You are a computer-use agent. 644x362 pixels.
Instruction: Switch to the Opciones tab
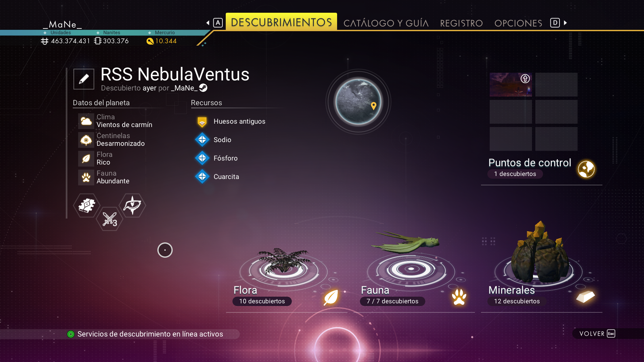518,23
